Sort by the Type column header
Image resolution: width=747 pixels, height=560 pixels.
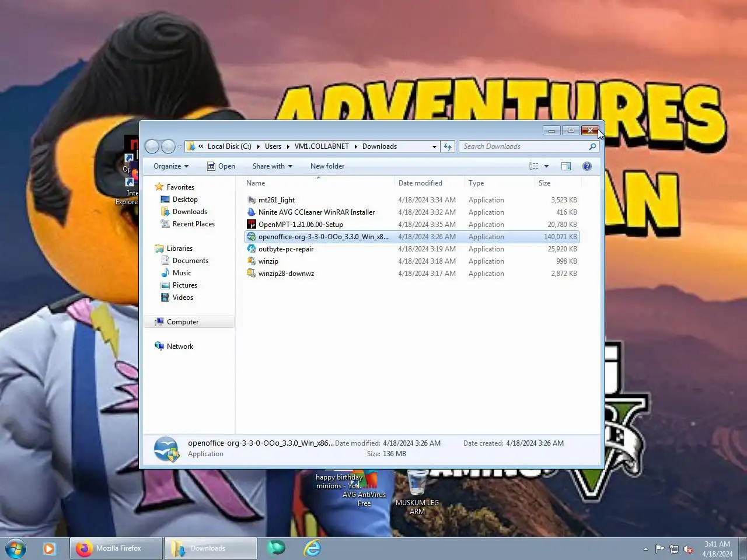click(500, 183)
